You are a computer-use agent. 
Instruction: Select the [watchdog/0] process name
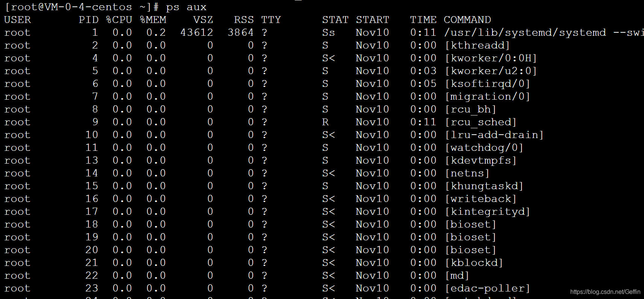tap(484, 147)
